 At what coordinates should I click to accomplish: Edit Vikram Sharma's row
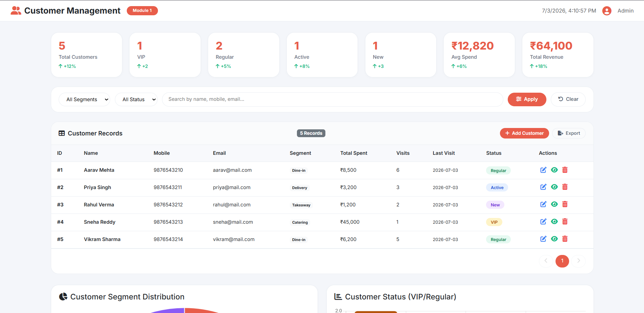[543, 239]
